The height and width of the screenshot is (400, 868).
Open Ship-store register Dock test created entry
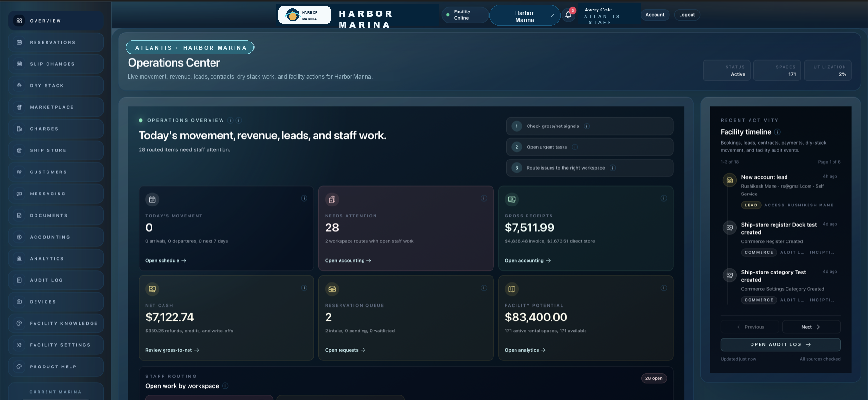point(780,238)
